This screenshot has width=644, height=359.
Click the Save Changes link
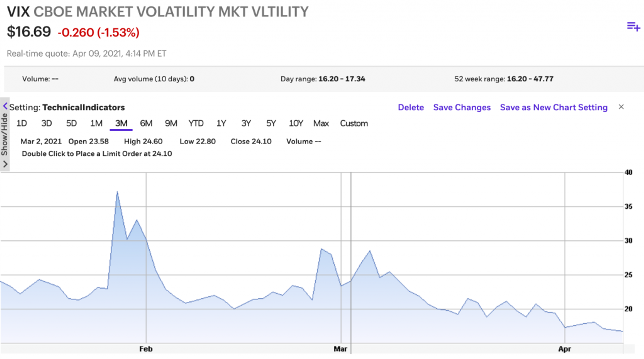click(462, 107)
